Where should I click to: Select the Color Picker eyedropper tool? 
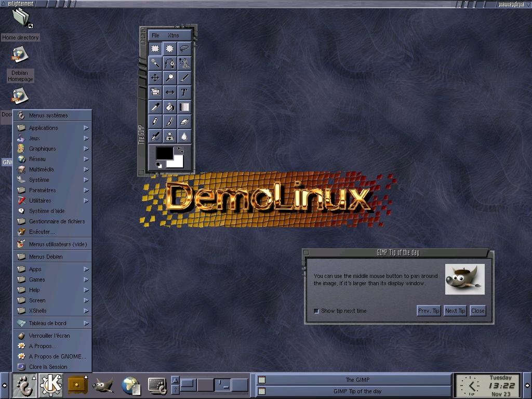tap(155, 107)
